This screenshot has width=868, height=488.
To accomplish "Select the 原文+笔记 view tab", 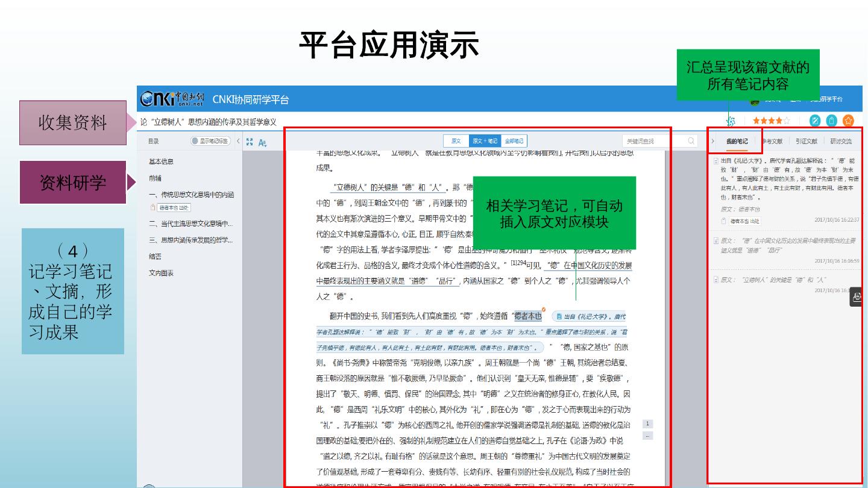I will [x=485, y=141].
